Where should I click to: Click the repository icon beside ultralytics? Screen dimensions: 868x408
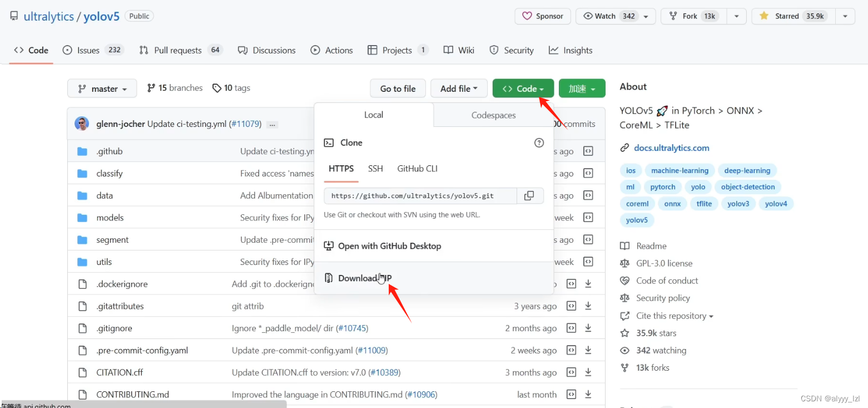point(14,16)
